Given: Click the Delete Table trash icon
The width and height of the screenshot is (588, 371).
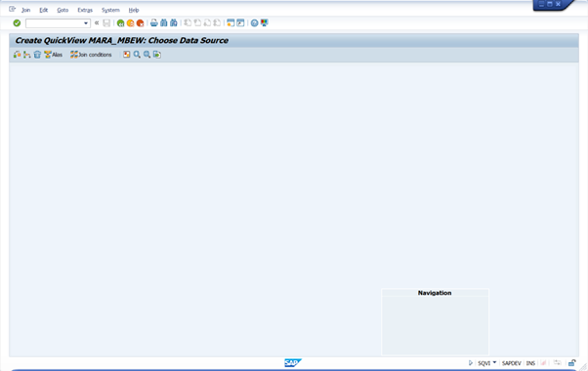Looking at the screenshot, I should point(37,55).
